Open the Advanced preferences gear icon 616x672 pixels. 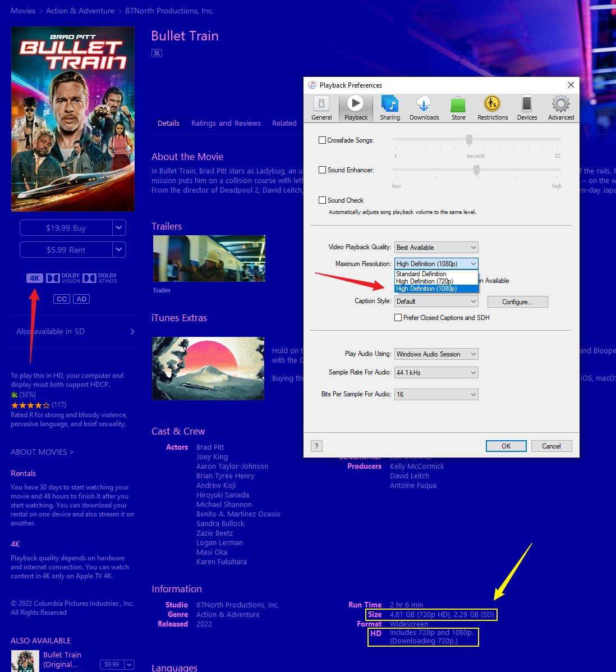(561, 108)
